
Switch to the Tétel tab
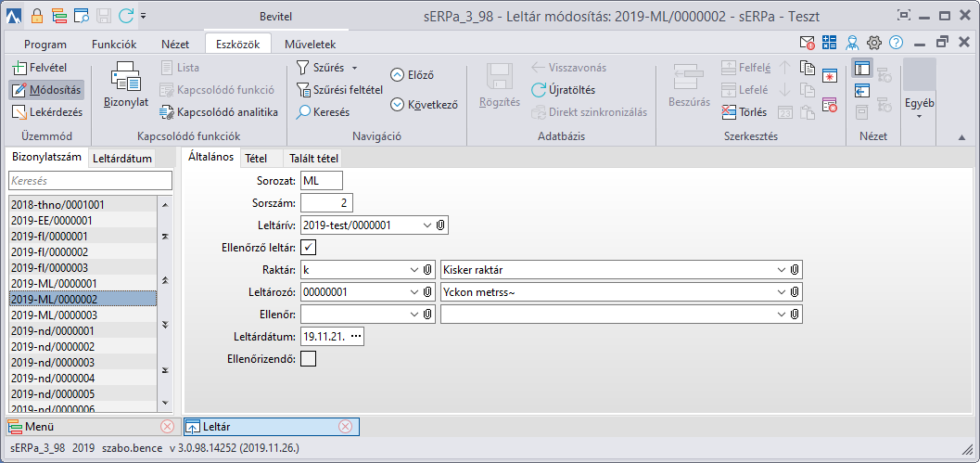click(x=256, y=159)
